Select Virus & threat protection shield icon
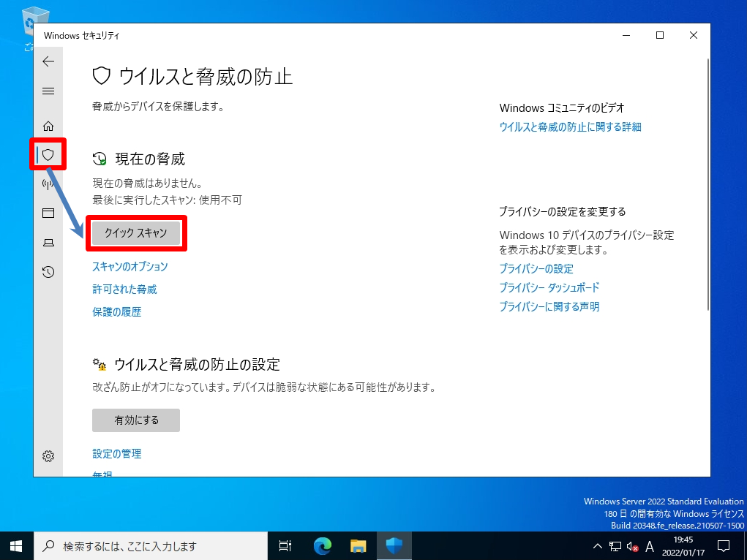This screenshot has height=560, width=747. coord(48,155)
